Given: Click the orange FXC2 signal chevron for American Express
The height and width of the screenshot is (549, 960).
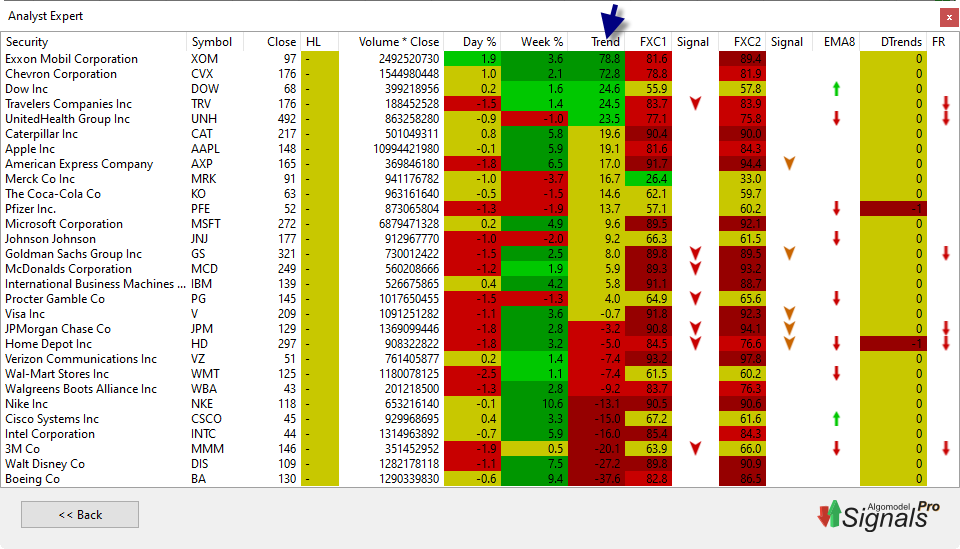Looking at the screenshot, I should (x=789, y=163).
